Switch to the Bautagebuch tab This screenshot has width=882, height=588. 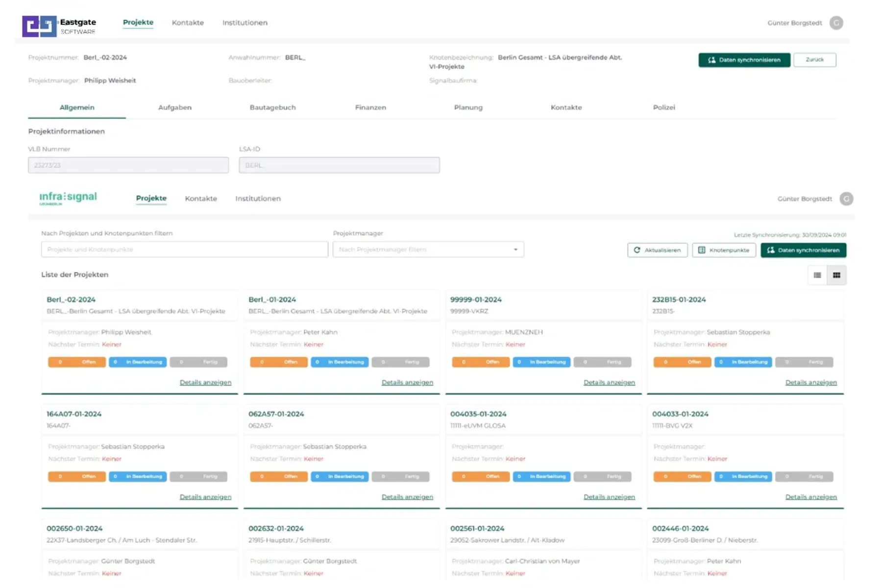(273, 107)
